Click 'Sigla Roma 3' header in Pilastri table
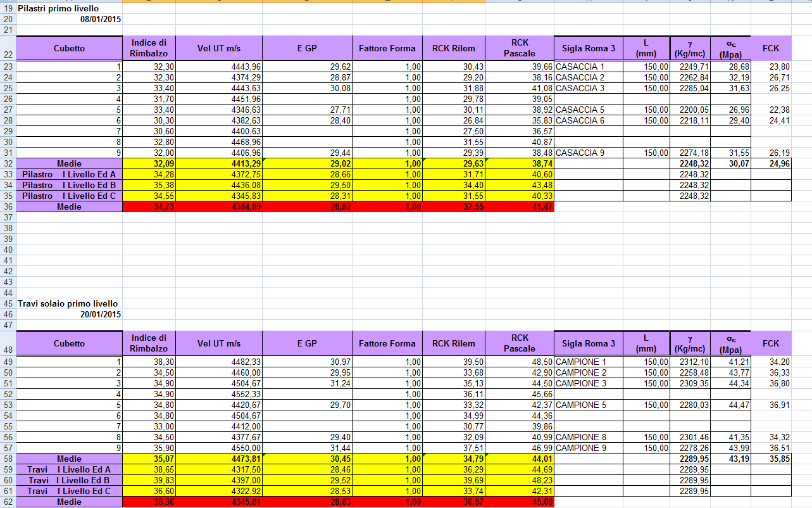Viewport: 812px width, 508px height. click(588, 48)
